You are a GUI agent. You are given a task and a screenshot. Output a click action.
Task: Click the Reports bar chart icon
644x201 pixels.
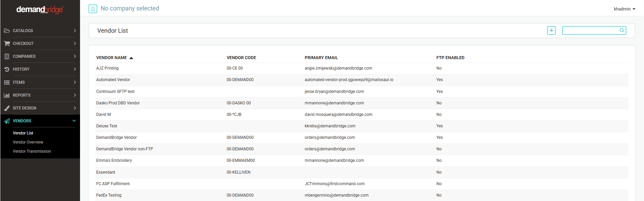pyautogui.click(x=7, y=95)
